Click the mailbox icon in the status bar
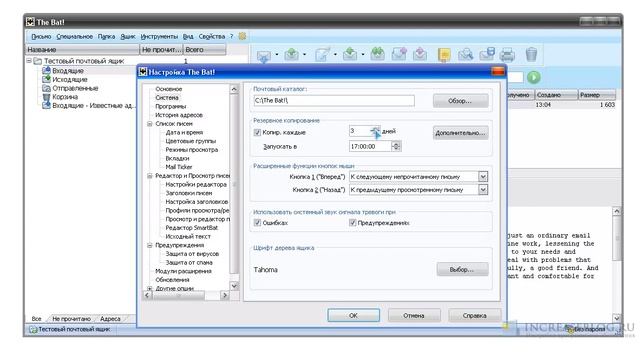The height and width of the screenshot is (360, 640). 33,329
